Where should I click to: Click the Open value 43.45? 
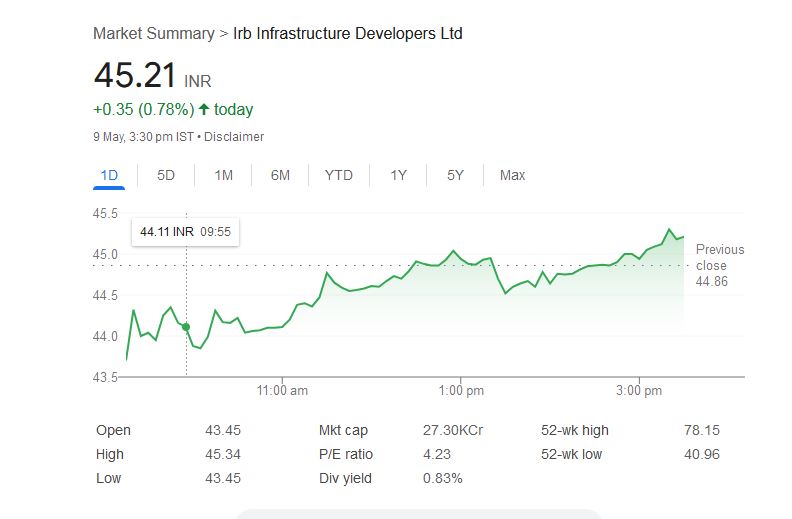[223, 430]
